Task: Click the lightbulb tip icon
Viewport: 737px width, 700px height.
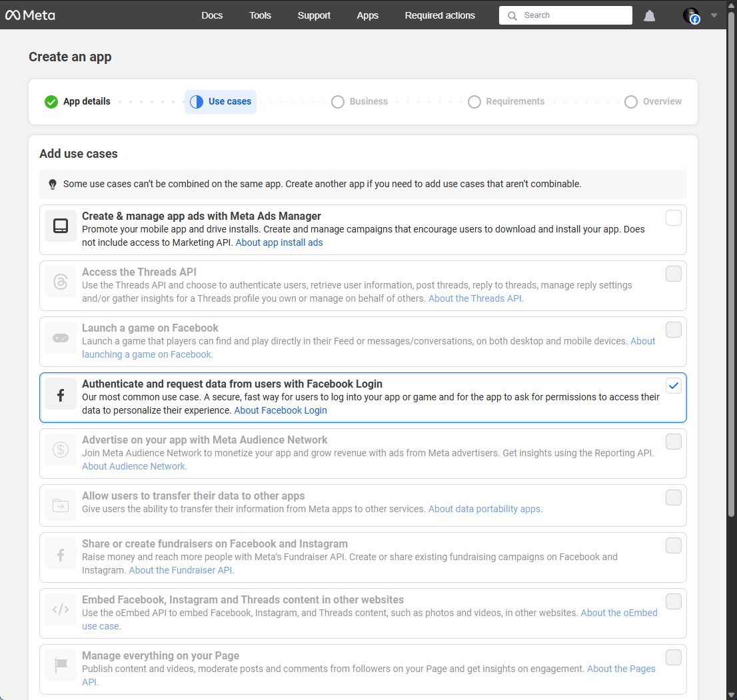Action: tap(53, 184)
